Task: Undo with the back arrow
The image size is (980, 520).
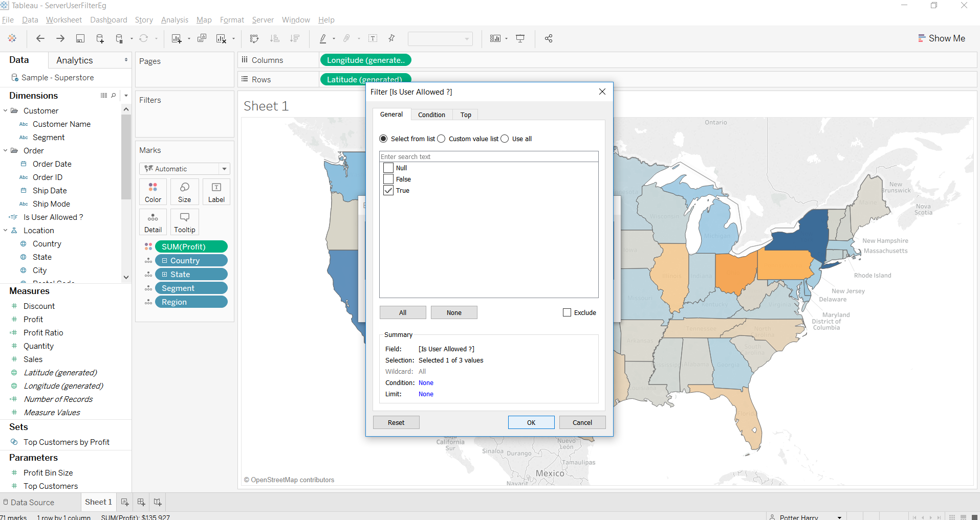Action: tap(40, 38)
